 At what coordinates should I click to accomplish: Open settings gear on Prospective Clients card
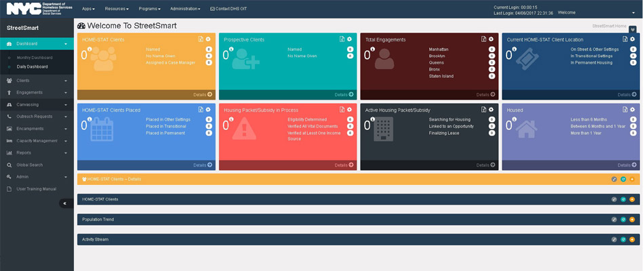tap(349, 39)
